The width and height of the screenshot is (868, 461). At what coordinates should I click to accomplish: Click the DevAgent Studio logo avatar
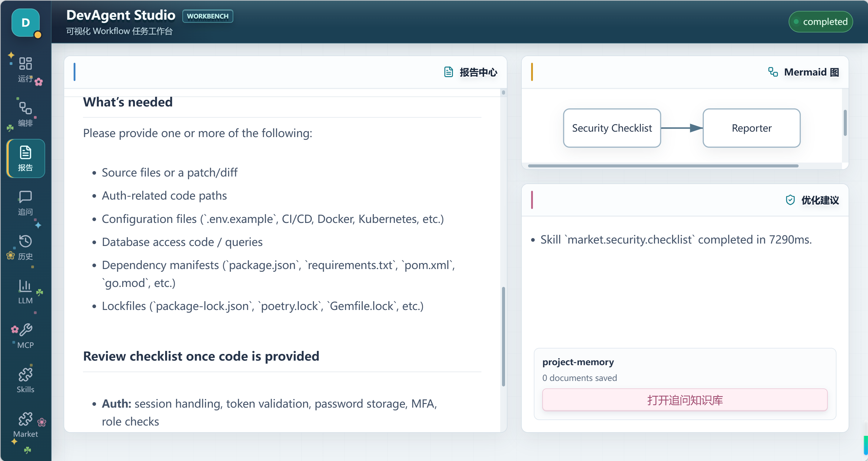[x=26, y=22]
